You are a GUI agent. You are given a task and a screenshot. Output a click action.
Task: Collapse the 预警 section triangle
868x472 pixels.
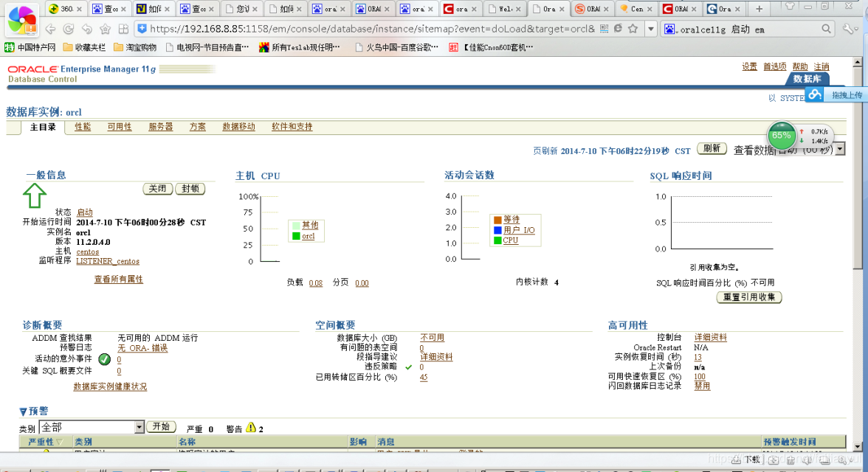click(x=23, y=412)
